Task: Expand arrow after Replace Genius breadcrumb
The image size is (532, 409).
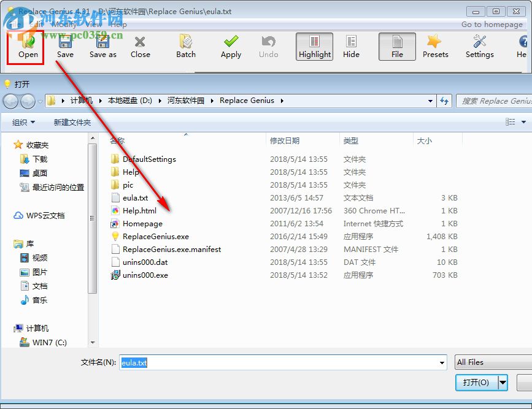Action: [x=282, y=101]
